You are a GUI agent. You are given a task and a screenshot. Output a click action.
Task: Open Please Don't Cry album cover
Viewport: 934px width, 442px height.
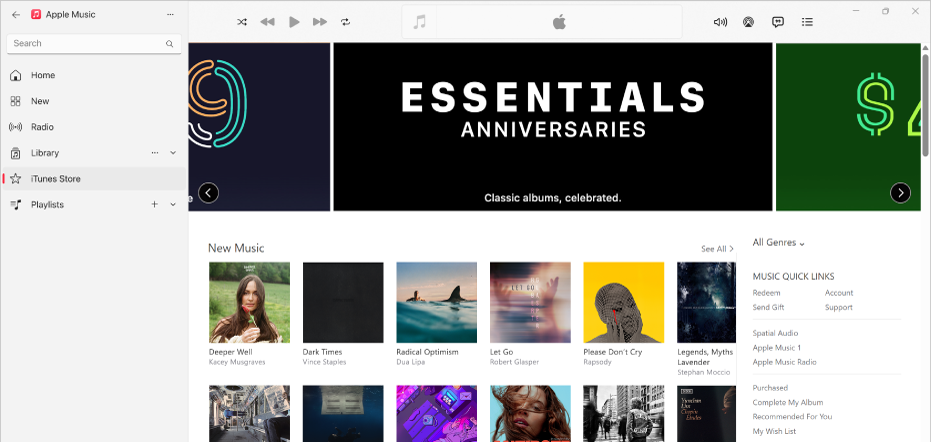coord(624,303)
